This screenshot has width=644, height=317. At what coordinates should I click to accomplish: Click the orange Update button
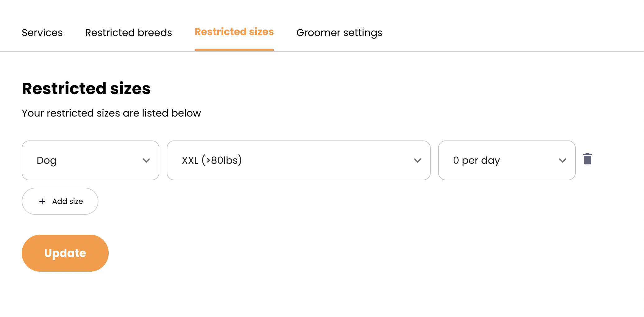[x=65, y=253]
